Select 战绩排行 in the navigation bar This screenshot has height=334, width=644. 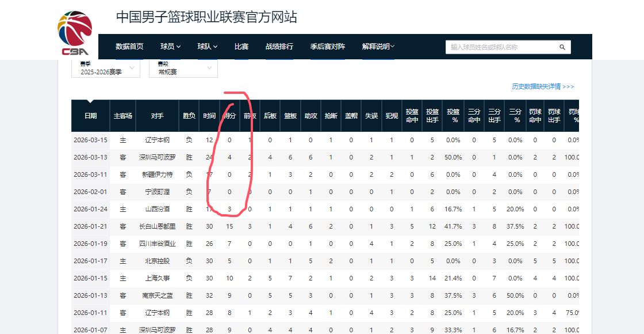tap(279, 47)
